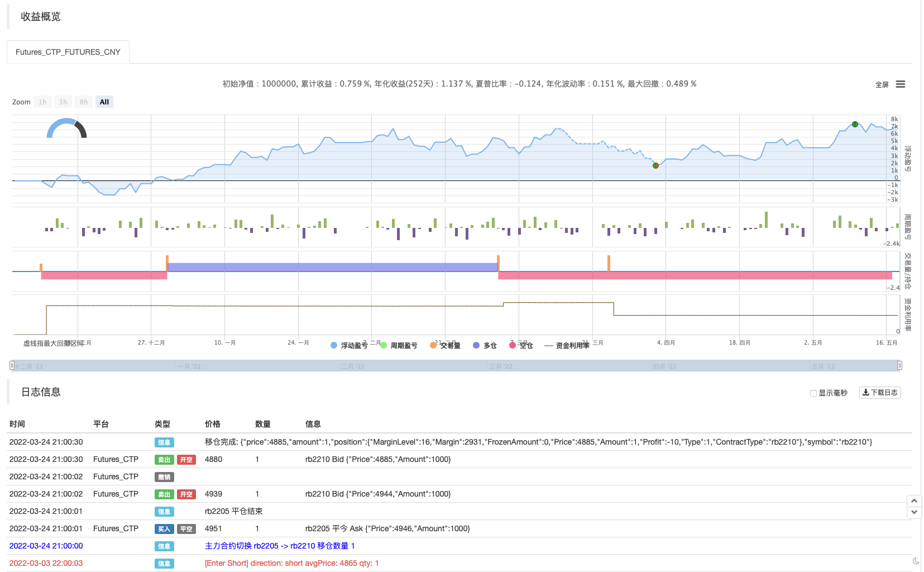Click the 撤销 badge in the log

(164, 477)
